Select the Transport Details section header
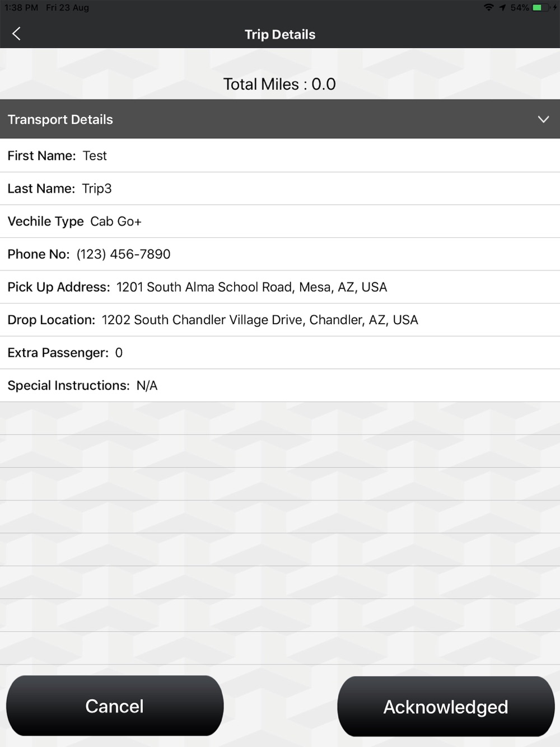Screen dimensions: 560x747 pyautogui.click(x=280, y=119)
